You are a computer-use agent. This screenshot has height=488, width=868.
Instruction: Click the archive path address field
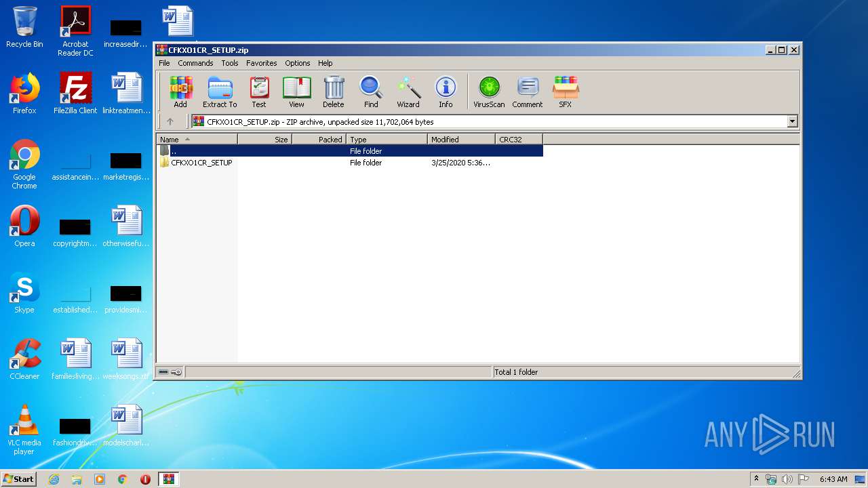tap(489, 122)
